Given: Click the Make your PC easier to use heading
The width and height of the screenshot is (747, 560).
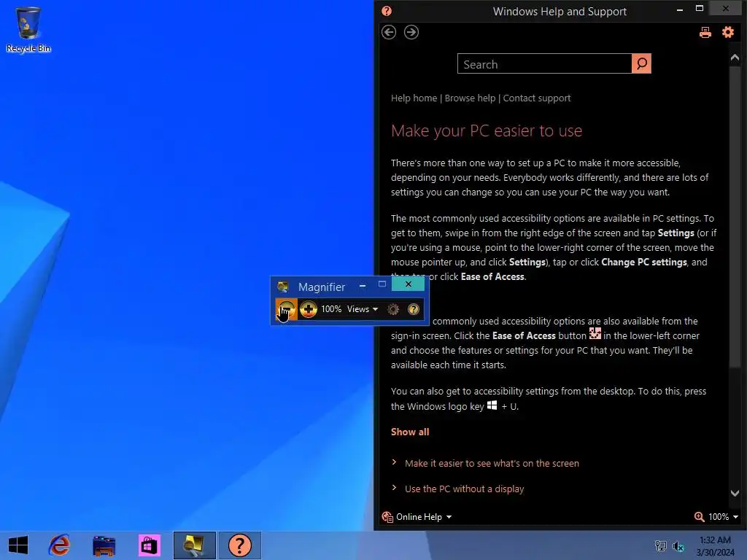Looking at the screenshot, I should click(487, 131).
